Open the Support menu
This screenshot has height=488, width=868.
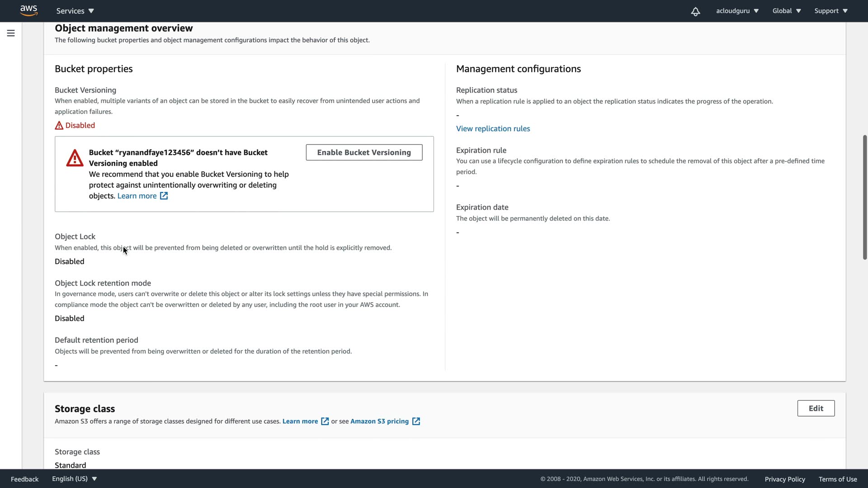tap(831, 11)
